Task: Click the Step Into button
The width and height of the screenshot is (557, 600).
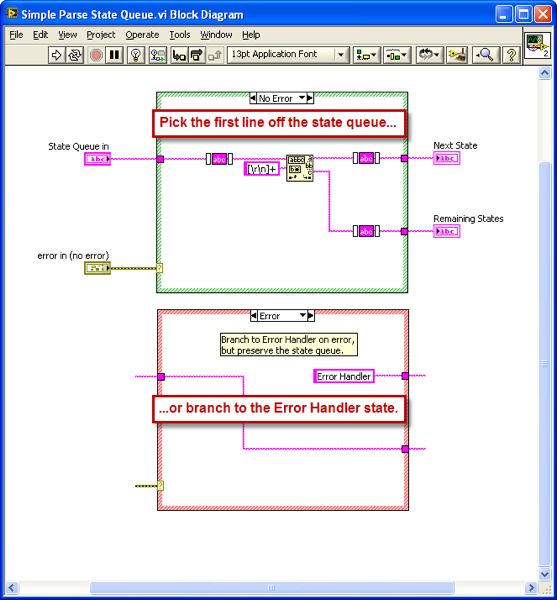Action: 179,55
